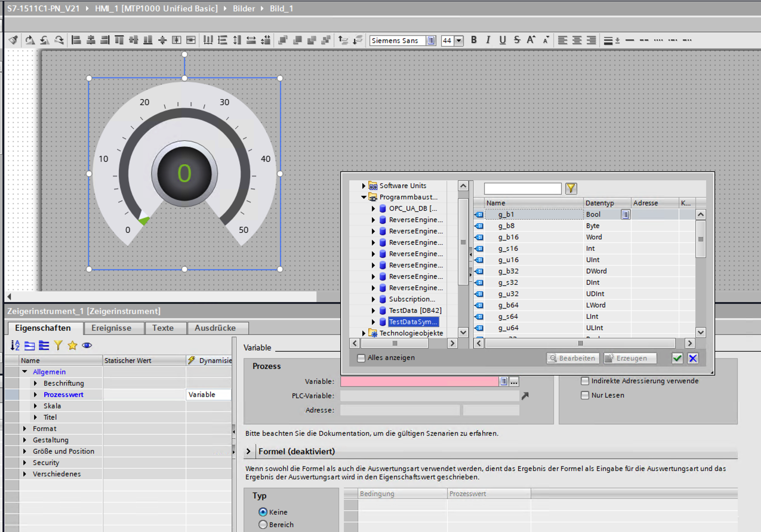Image resolution: width=761 pixels, height=532 pixels.
Task: Click the align top edges icon
Action: point(119,40)
